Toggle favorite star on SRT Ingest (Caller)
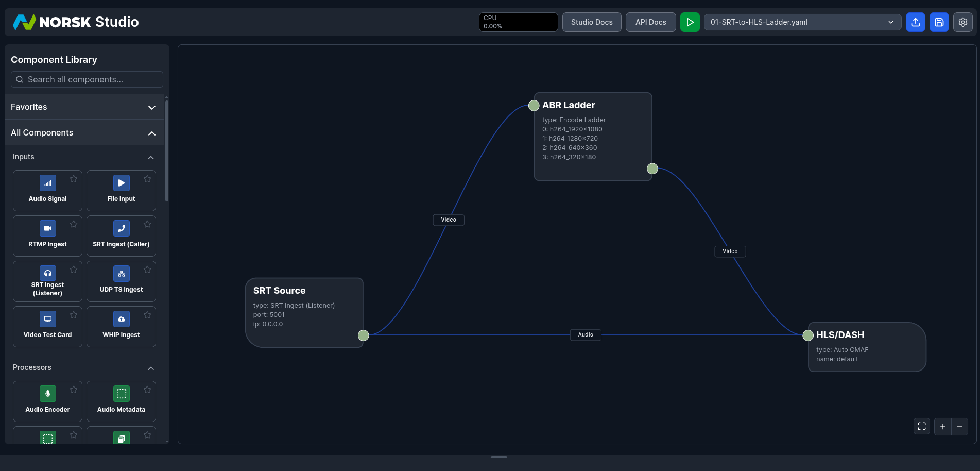 pos(147,224)
